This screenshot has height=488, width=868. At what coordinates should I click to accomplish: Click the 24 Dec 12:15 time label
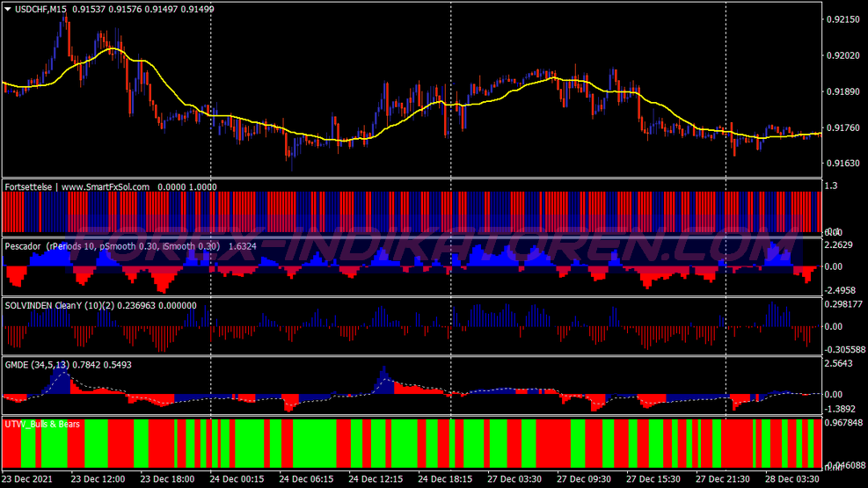pos(376,479)
